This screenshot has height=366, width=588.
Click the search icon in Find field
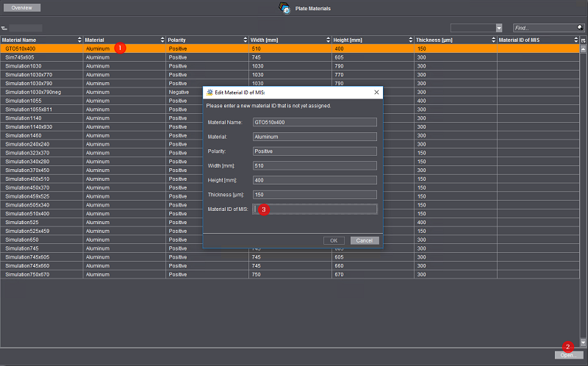[x=579, y=27]
